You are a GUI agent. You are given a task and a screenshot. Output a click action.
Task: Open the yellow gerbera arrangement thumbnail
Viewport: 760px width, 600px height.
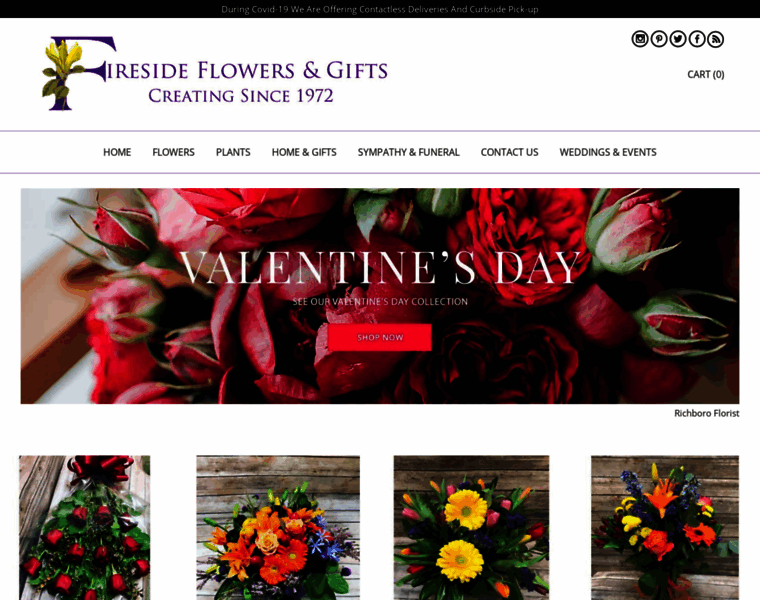[471, 527]
